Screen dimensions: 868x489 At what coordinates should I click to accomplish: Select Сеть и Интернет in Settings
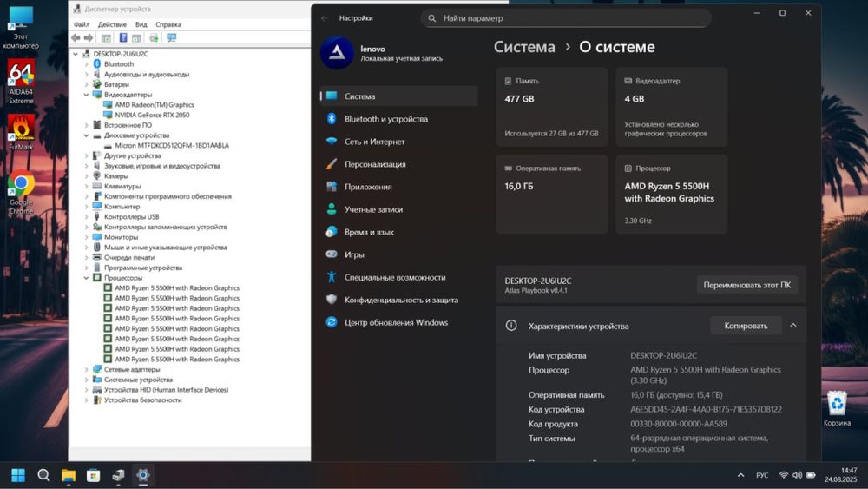pos(398,142)
